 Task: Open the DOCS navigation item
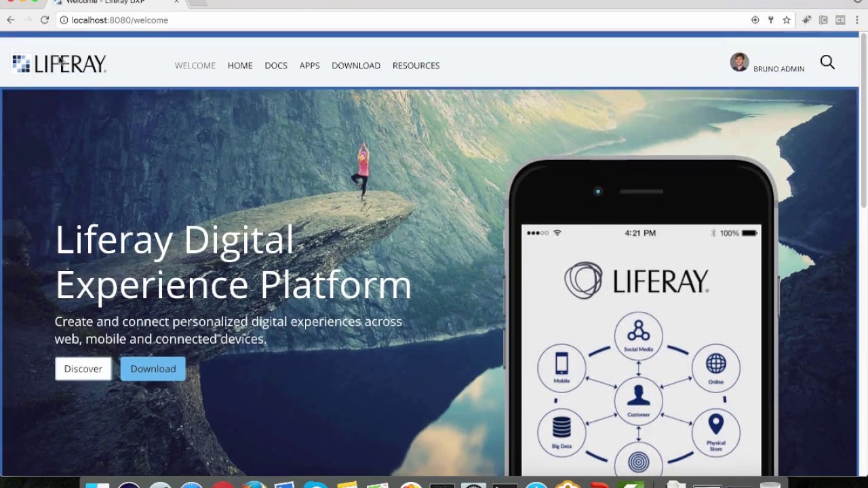(276, 66)
